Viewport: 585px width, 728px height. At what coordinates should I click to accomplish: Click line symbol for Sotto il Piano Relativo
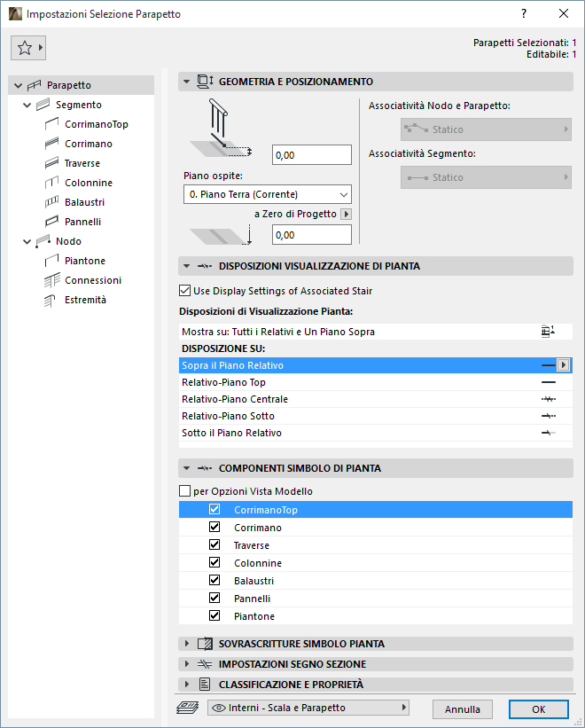(x=549, y=433)
